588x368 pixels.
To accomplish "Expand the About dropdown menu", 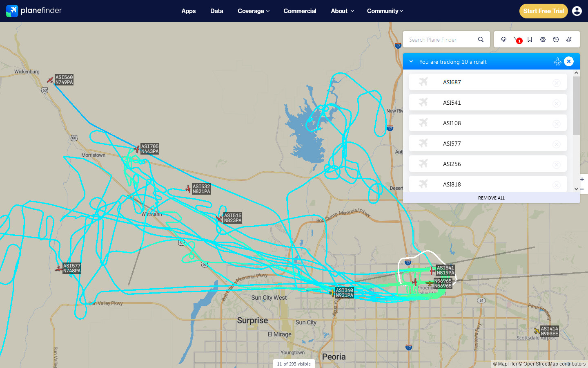I will 343,11.
